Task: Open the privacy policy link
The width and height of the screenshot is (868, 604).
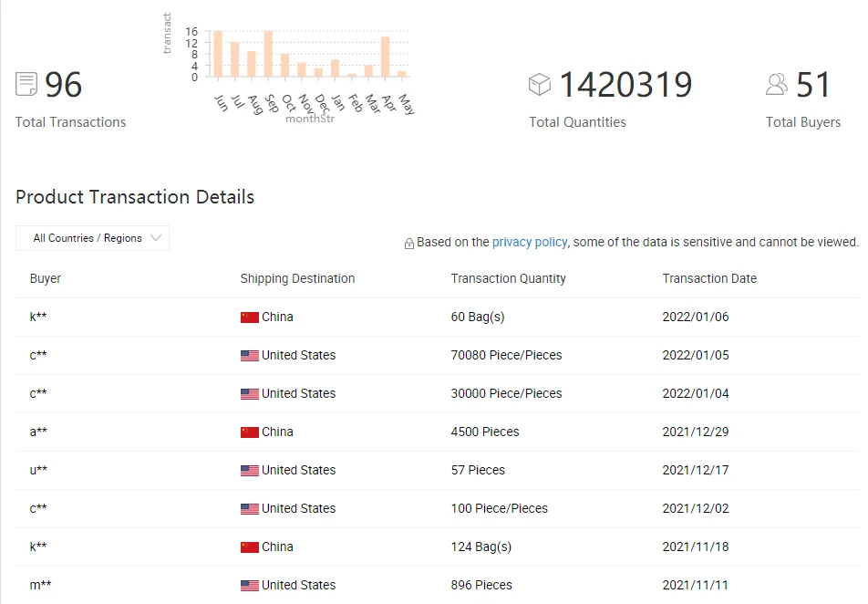Action: tap(530, 242)
